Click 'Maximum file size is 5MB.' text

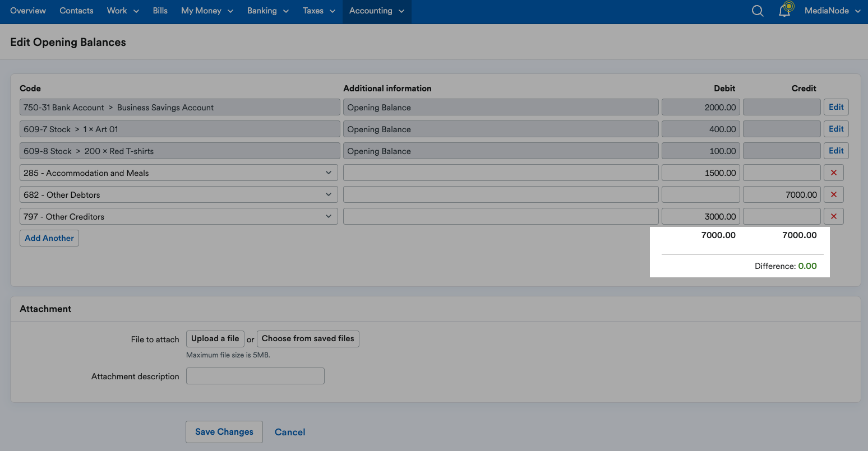tap(228, 355)
